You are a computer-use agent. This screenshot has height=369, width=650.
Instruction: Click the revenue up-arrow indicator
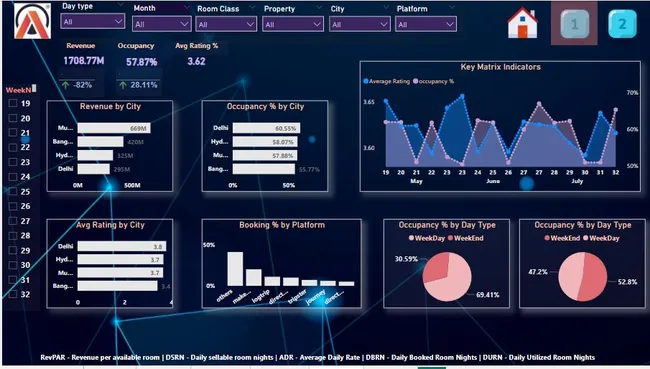pos(65,85)
